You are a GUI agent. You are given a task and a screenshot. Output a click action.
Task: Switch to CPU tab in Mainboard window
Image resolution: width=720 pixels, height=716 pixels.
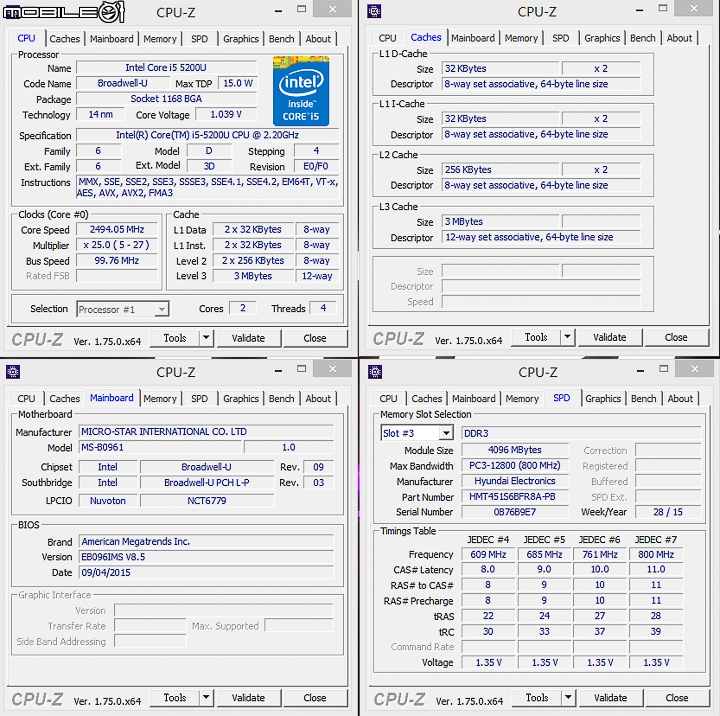pos(26,399)
